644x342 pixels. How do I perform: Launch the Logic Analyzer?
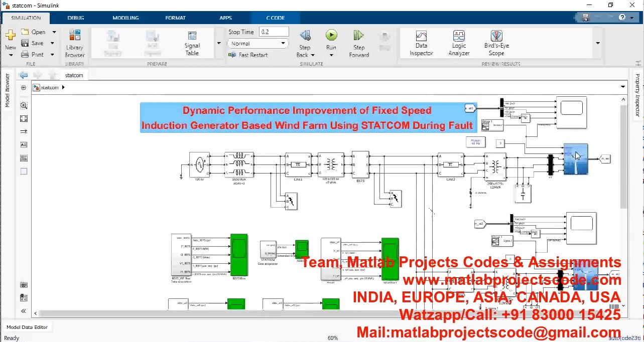pos(459,43)
